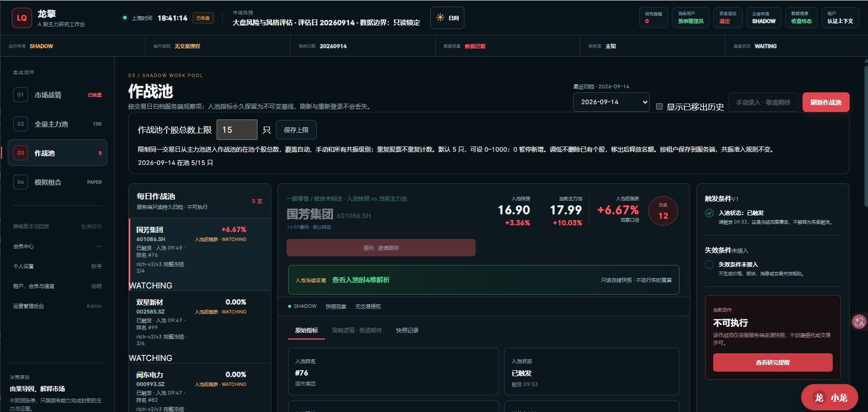Click the 研究提醒 header button
This screenshot has width=868, height=412.
(653, 18)
